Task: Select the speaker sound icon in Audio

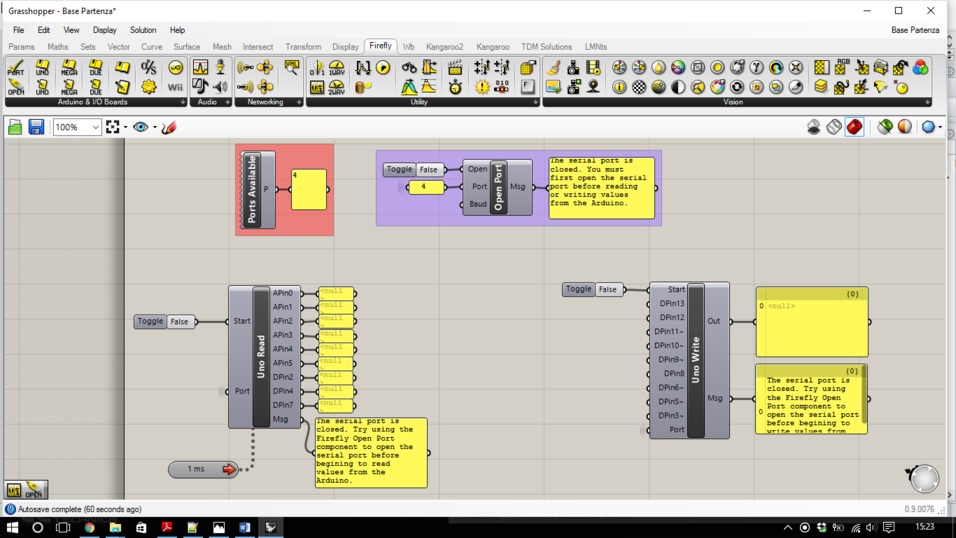Action: pyautogui.click(x=220, y=87)
